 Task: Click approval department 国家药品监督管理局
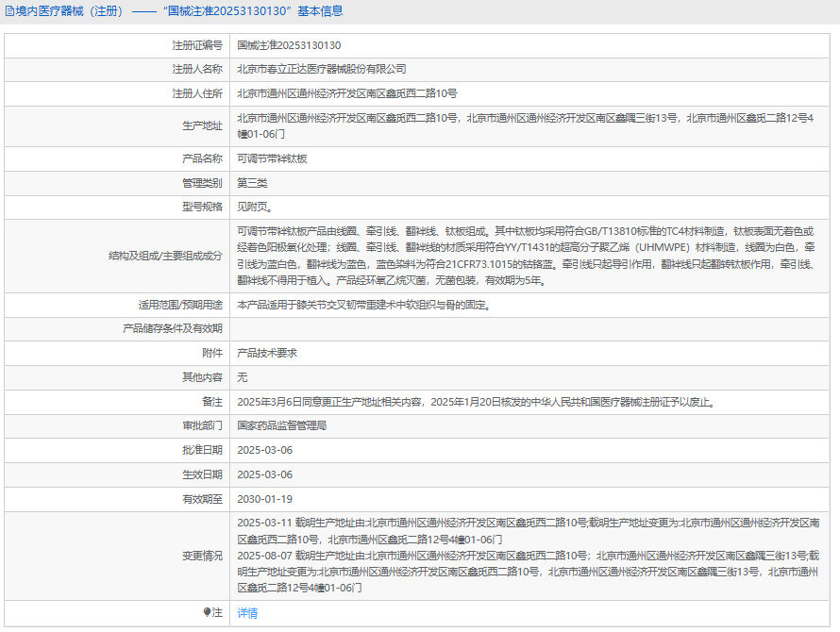pyautogui.click(x=281, y=426)
